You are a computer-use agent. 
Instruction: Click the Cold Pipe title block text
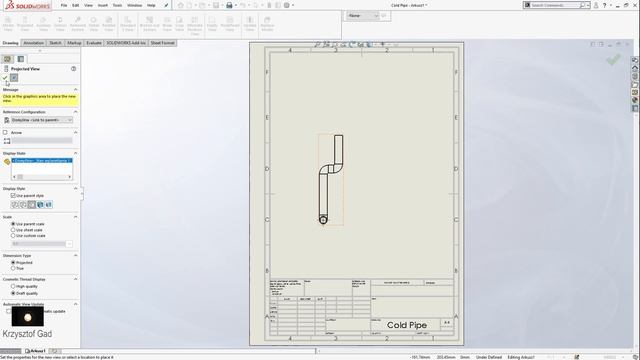407,325
